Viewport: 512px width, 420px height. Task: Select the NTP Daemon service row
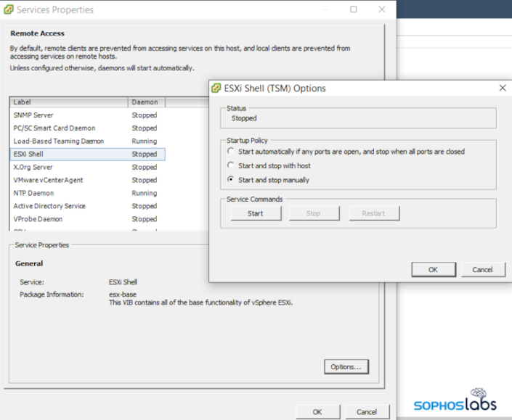[33, 193]
